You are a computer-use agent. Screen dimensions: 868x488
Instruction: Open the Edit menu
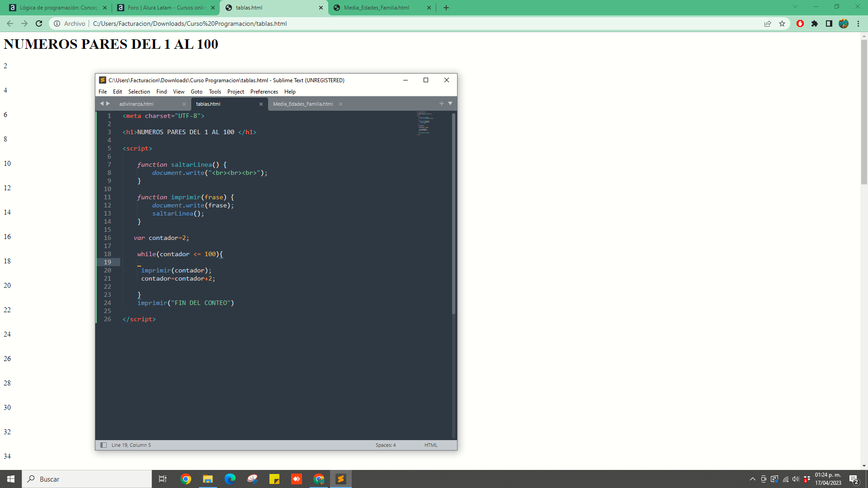tap(118, 92)
